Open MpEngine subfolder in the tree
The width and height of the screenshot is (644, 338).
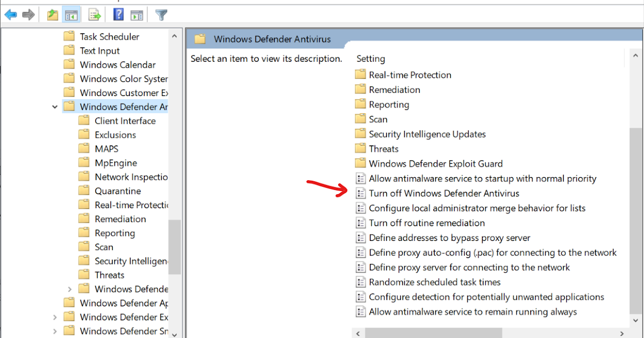(115, 163)
